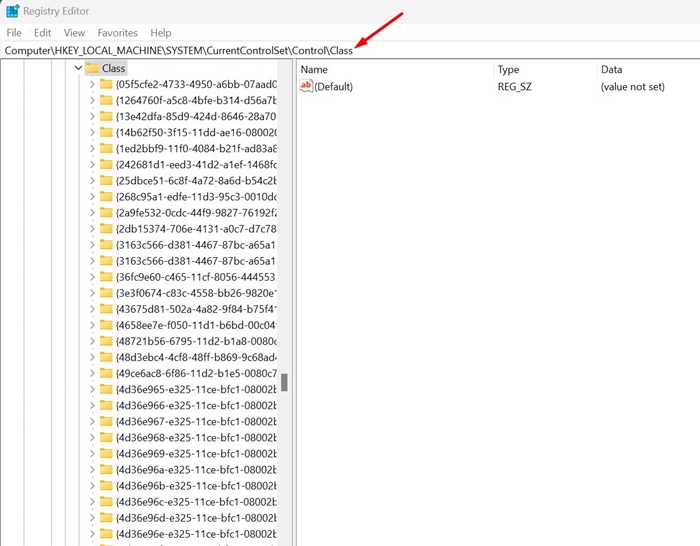
Task: Click folder icon of {49ce6ac8-6f86 key
Action: [106, 373]
